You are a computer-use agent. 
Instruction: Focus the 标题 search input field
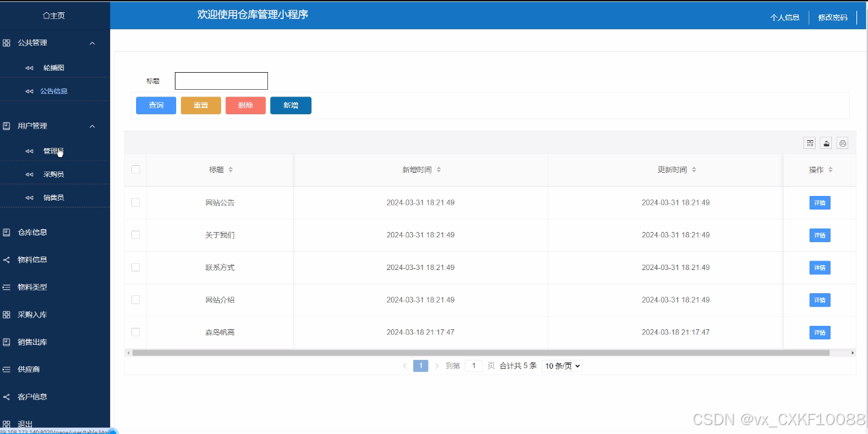(x=221, y=81)
